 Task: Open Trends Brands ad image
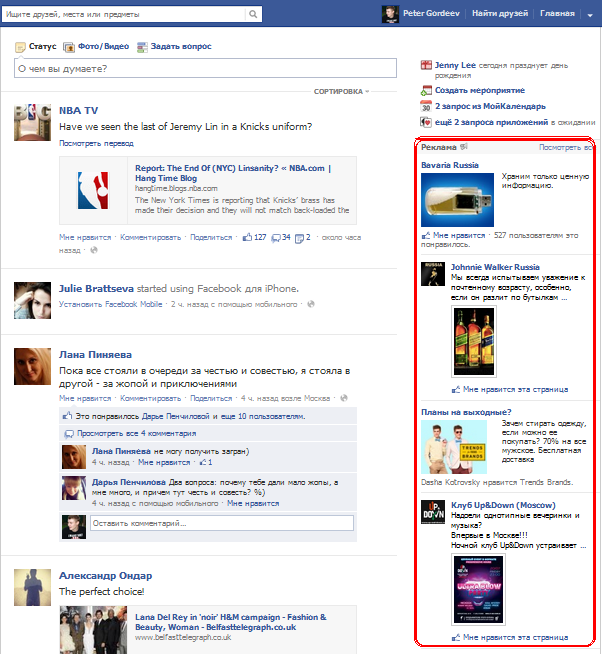click(454, 447)
